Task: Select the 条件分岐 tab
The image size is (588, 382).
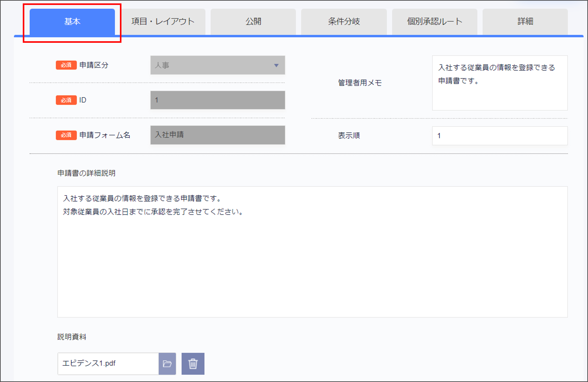Action: 344,21
